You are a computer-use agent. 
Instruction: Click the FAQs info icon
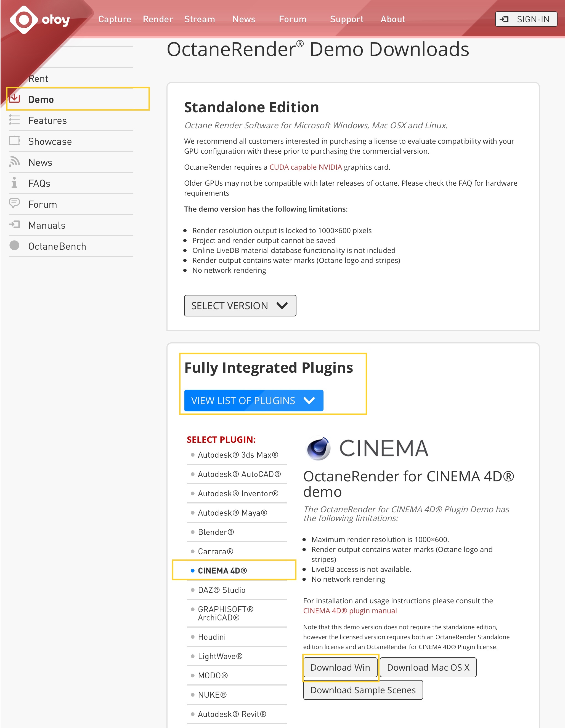(14, 183)
